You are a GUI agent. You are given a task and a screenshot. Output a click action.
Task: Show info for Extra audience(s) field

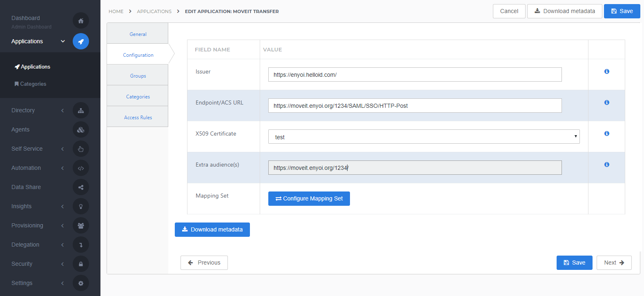pos(607,165)
